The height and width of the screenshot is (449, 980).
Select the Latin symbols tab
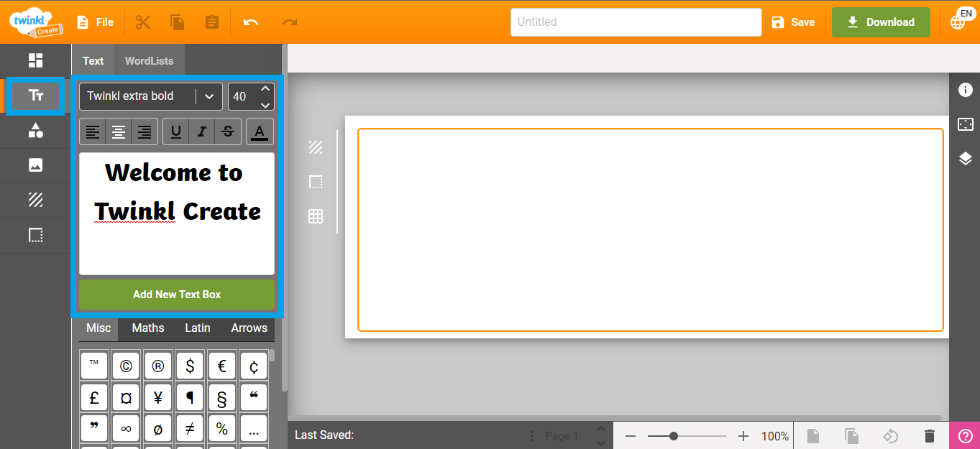pyautogui.click(x=198, y=328)
